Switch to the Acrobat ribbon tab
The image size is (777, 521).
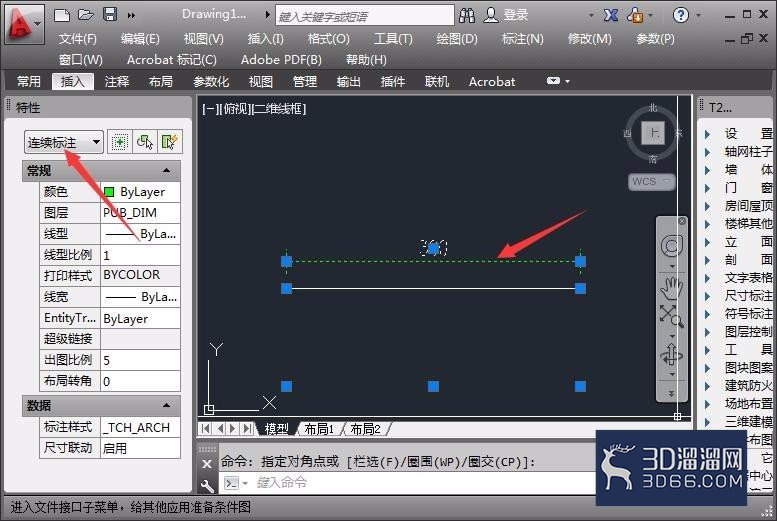tap(492, 81)
